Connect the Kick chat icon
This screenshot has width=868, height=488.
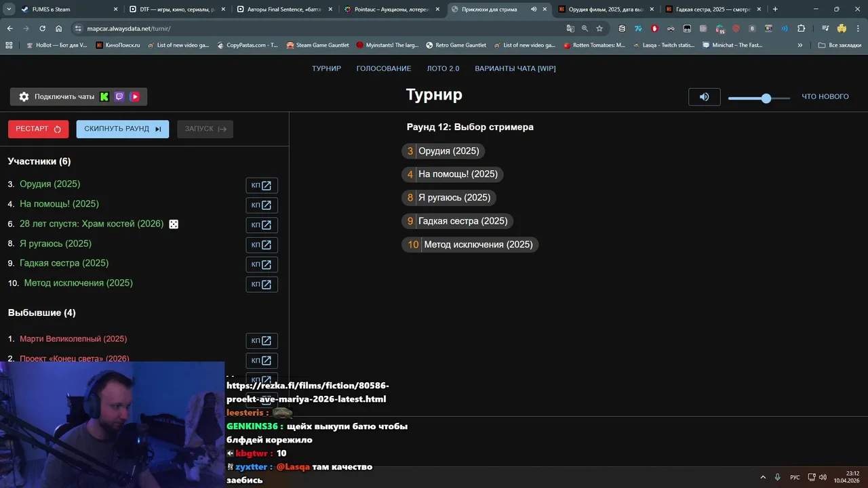104,97
